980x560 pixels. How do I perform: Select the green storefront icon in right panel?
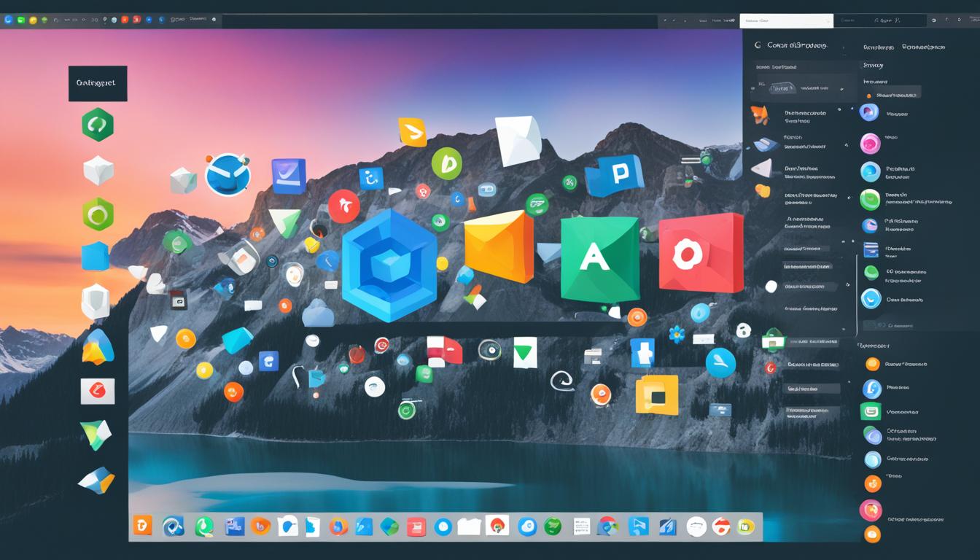[x=773, y=340]
